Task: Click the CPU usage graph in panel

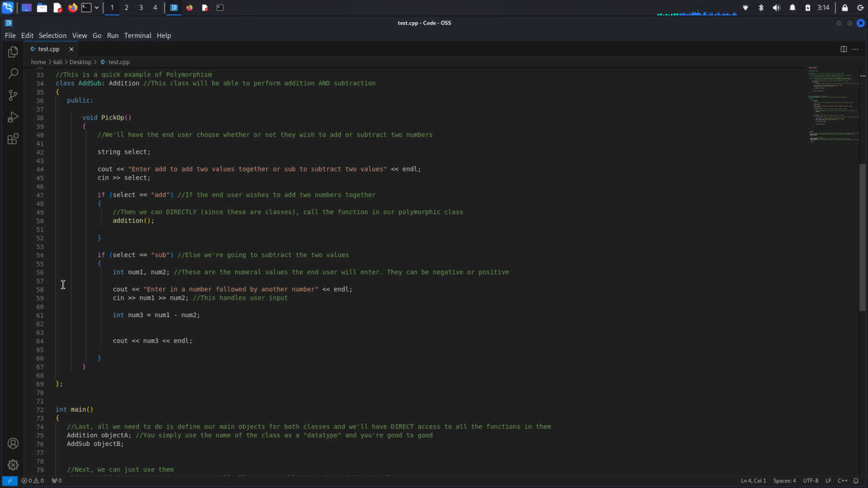Action: [697, 12]
